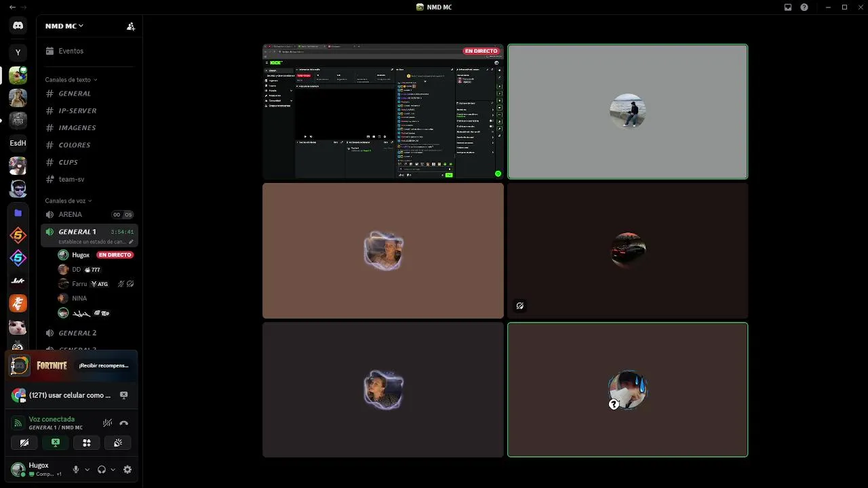
Task: Open the ATG server icon
Action: pos(18,120)
